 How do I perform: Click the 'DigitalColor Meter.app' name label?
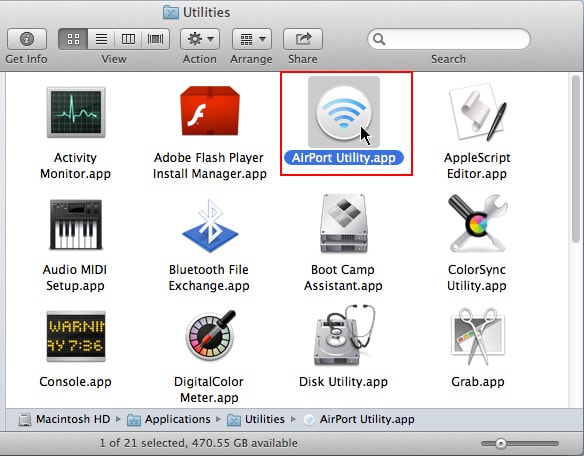coord(209,389)
